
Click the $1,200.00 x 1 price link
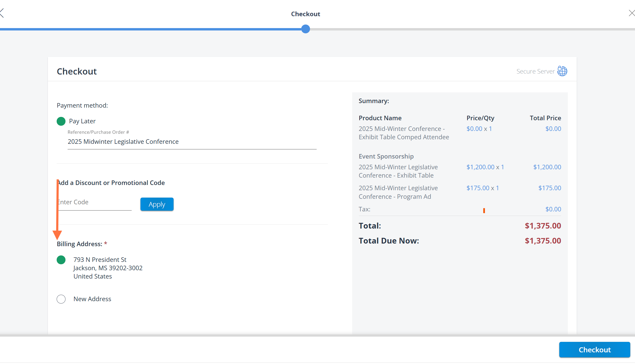(485, 167)
